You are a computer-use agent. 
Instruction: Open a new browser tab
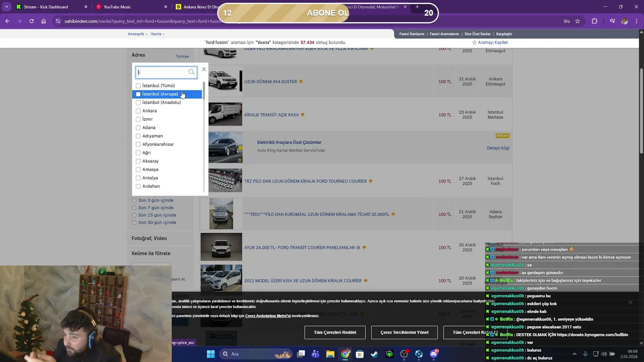[x=417, y=7]
